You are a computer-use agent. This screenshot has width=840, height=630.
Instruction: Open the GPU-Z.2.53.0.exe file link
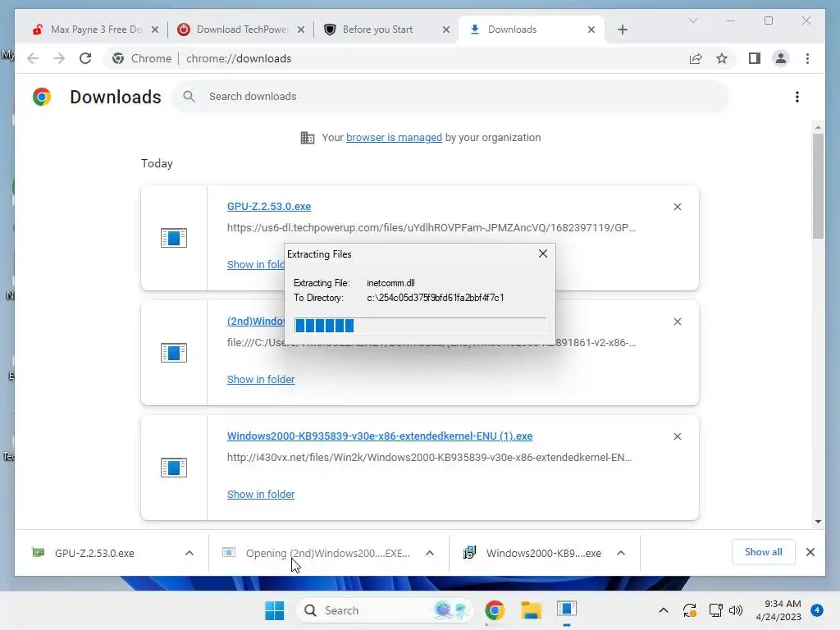pos(269,206)
